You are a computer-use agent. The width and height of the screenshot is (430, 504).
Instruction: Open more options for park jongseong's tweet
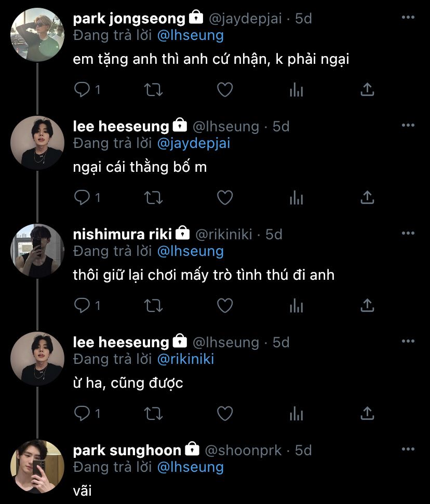point(408,17)
